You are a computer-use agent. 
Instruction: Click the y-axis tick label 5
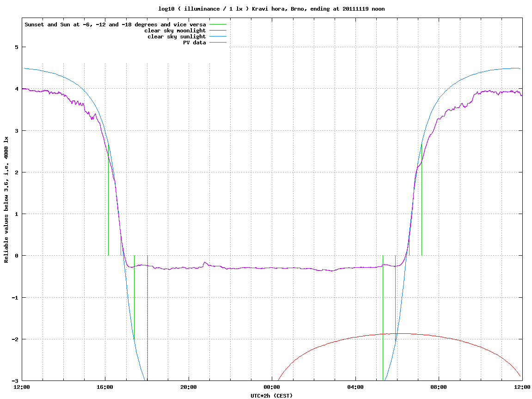click(16, 47)
